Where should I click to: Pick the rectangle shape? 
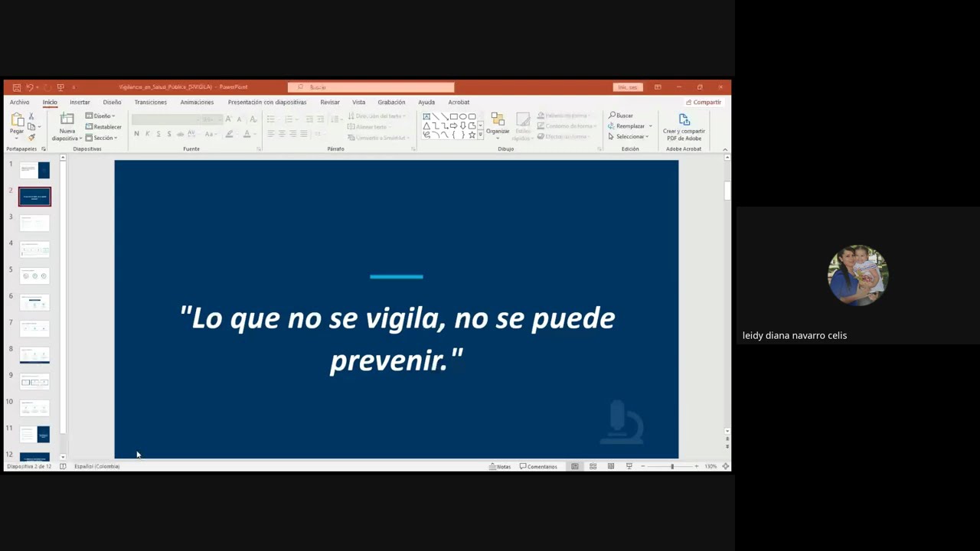(x=454, y=116)
